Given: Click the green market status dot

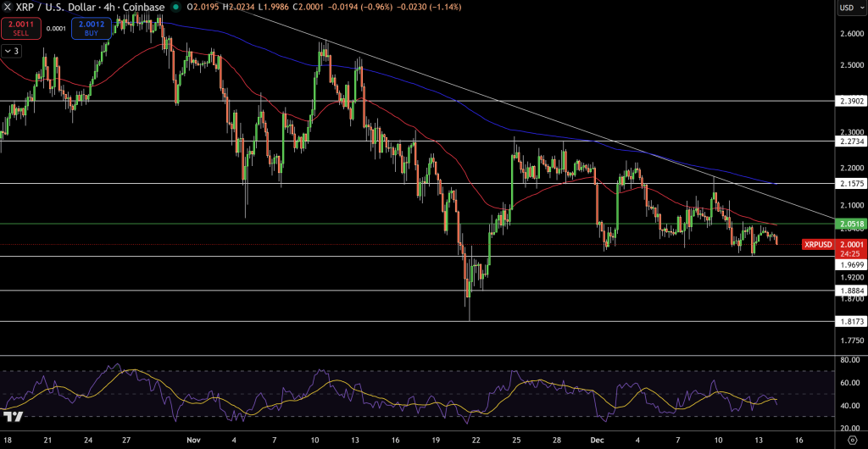Looking at the screenshot, I should [175, 7].
